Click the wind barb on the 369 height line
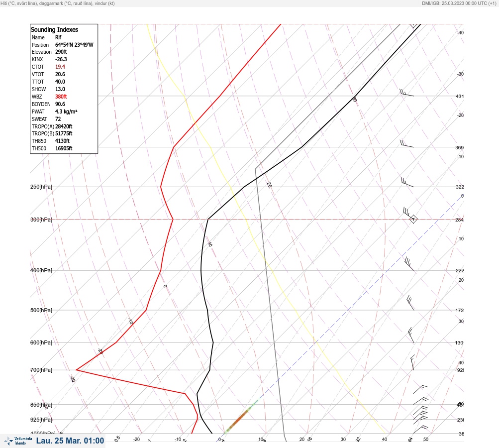The image size is (499, 448). pyautogui.click(x=406, y=143)
